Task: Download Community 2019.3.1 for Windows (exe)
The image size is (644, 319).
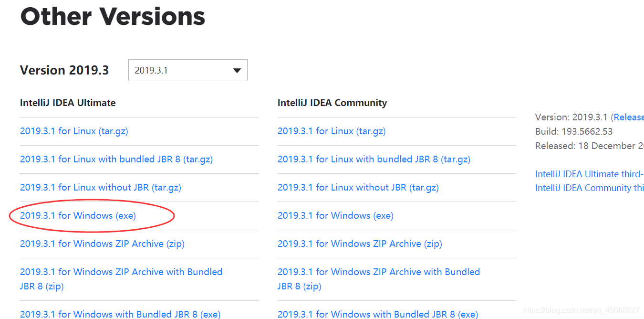Action: coord(335,215)
